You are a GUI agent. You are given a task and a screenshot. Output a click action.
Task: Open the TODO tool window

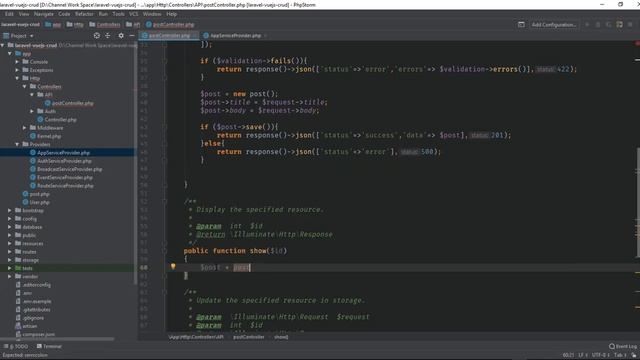(x=16, y=346)
